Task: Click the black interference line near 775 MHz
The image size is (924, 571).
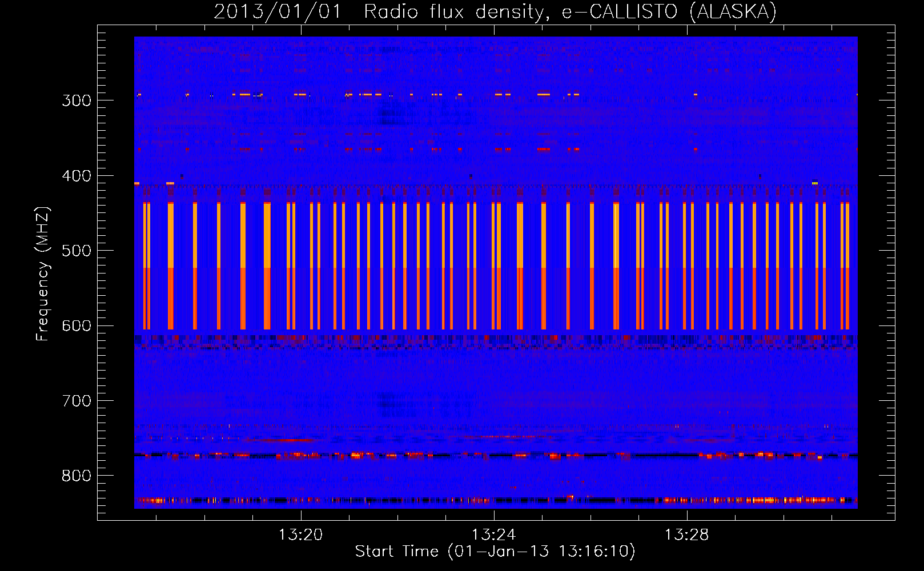Action: click(x=496, y=455)
